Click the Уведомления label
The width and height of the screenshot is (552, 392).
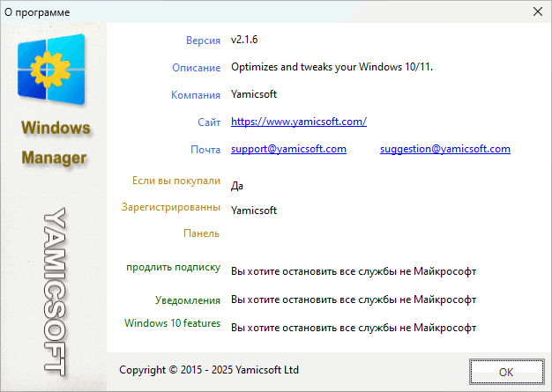point(188,300)
